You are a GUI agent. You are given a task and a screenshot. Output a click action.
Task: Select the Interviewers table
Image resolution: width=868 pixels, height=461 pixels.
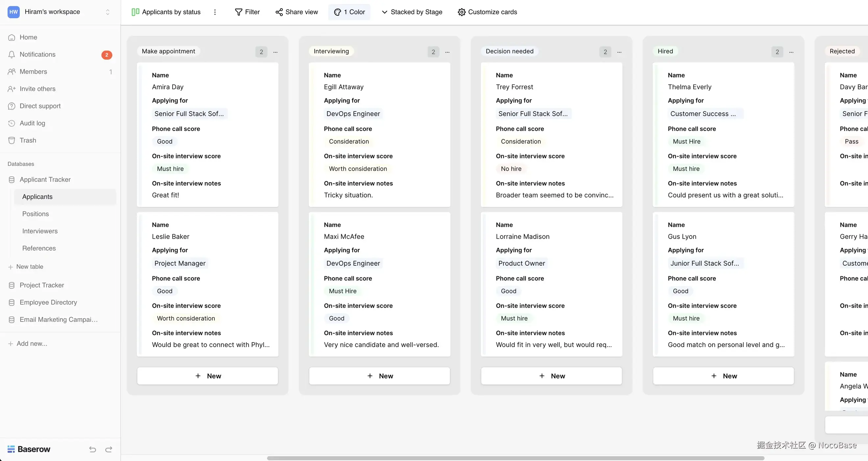click(x=40, y=231)
